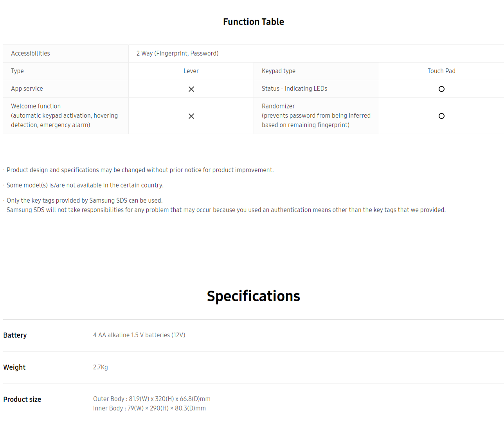Click the 2.7Kg weight value
Screen dimensions: 504x423
click(101, 367)
